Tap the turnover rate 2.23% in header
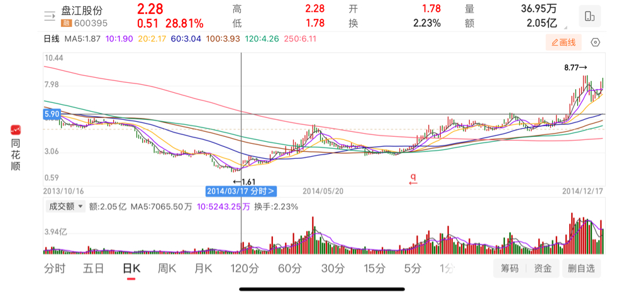Screen dimensions: 644x297 click(x=427, y=23)
